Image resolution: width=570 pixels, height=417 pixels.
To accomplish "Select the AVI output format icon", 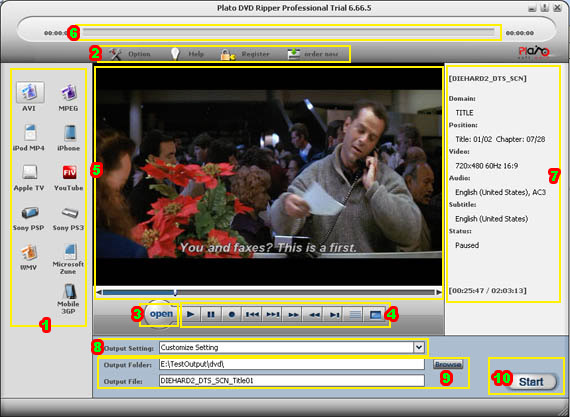I will (30, 92).
